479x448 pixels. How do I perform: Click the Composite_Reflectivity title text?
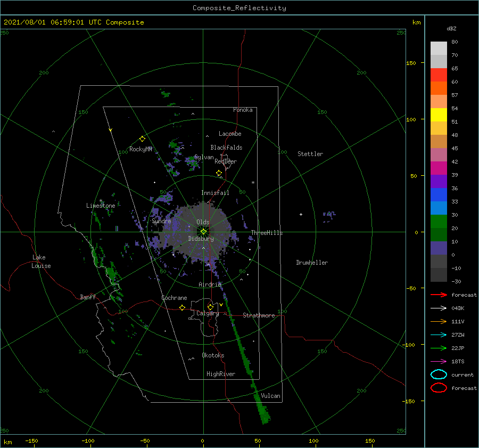coord(239,8)
